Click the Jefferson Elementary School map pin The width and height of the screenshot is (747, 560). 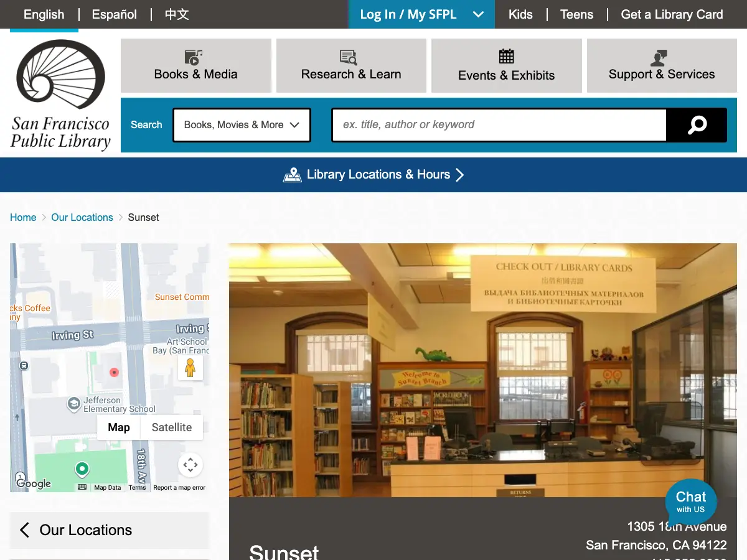tap(73, 404)
